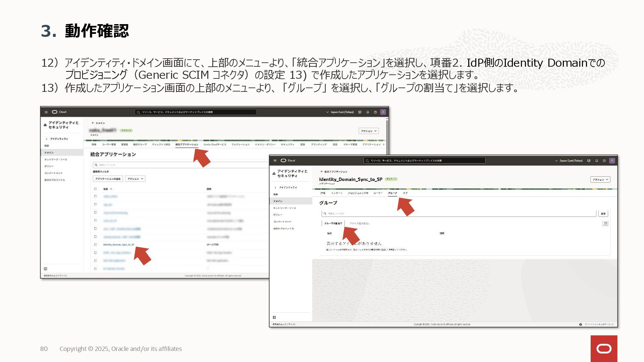Image resolution: width=644 pixels, height=362 pixels.
Task: Click feedback icon in the application window footer
Action: coord(581,324)
